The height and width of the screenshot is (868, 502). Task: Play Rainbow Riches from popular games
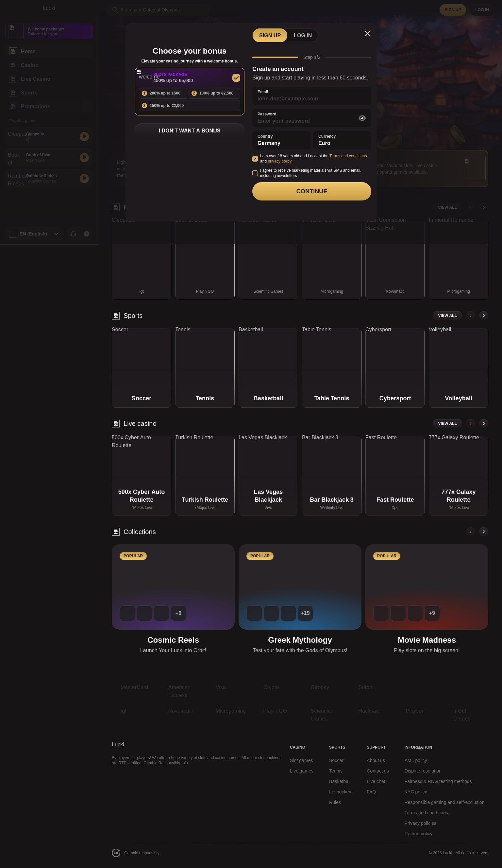[x=84, y=179]
